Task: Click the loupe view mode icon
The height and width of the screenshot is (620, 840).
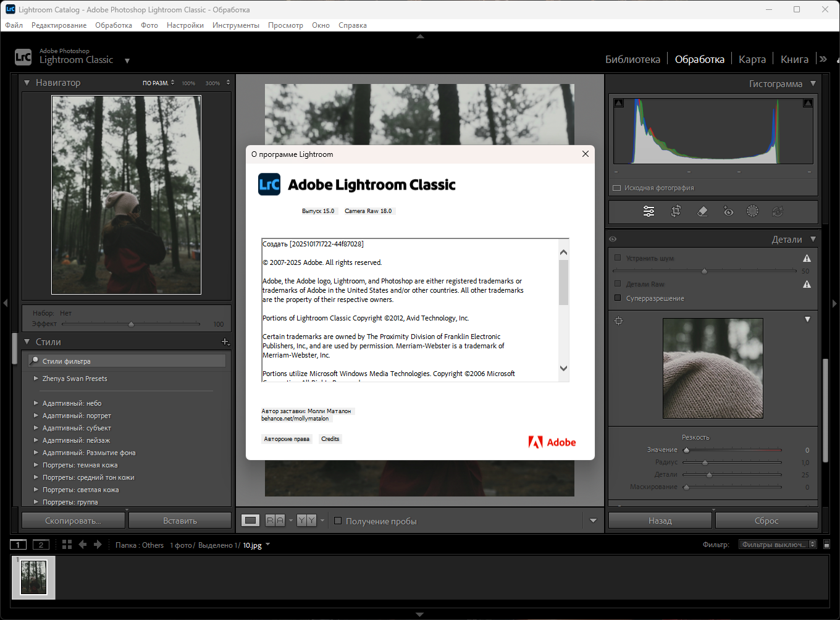Action: pos(250,521)
